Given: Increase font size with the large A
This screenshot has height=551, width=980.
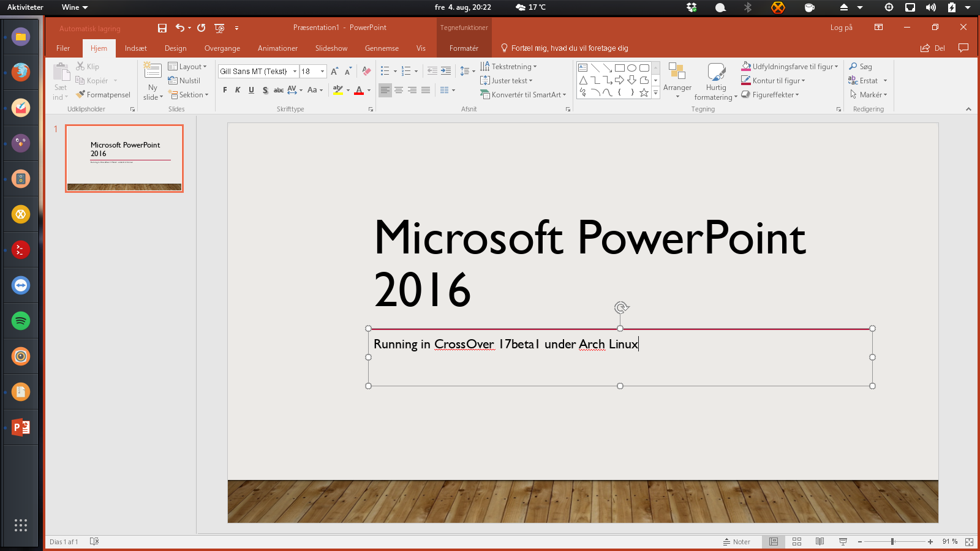Looking at the screenshot, I should pyautogui.click(x=334, y=72).
